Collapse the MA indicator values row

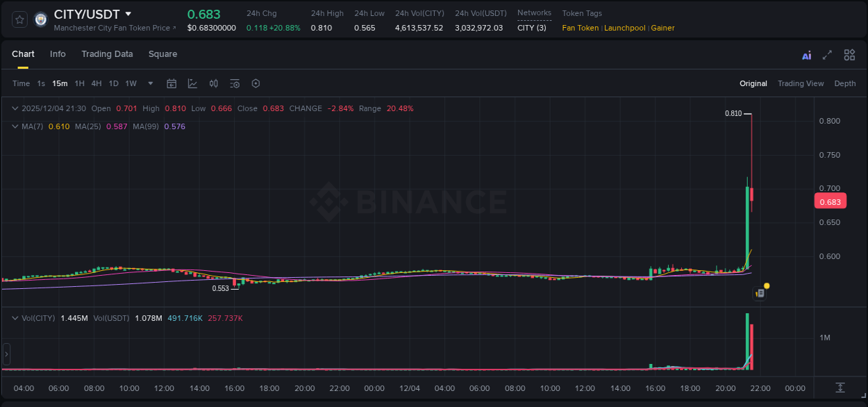click(x=14, y=126)
